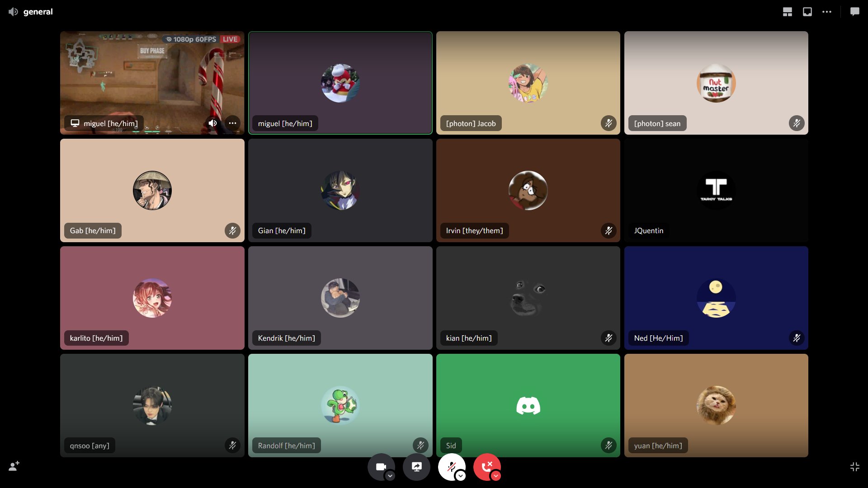This screenshot has width=868, height=488.
Task: Click the invite friends icon
Action: pos(14,466)
